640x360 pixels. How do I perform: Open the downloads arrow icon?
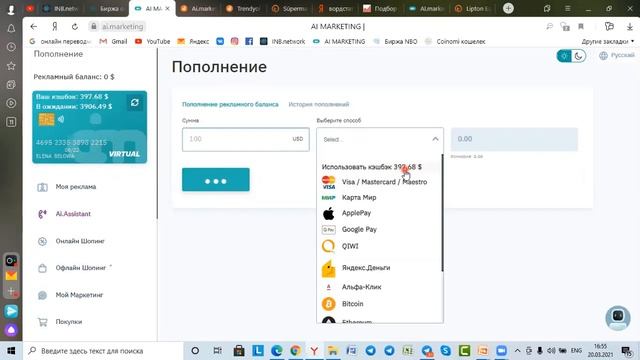(630, 27)
